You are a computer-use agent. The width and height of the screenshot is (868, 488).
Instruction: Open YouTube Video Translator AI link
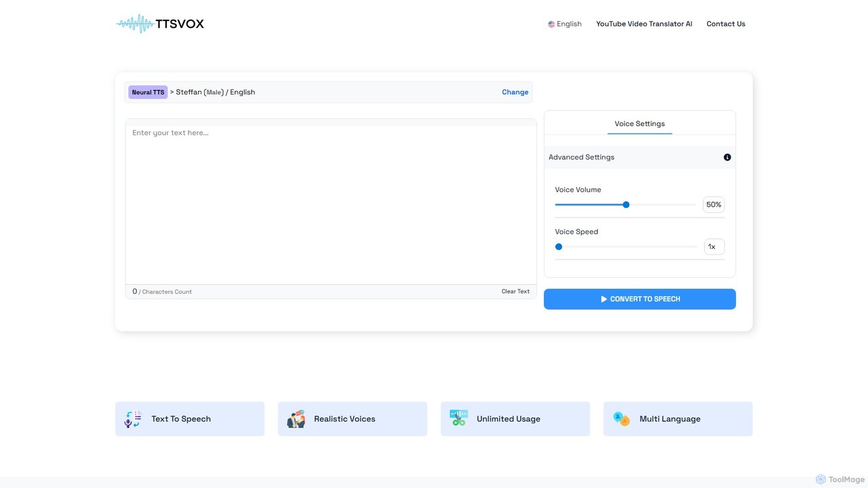[644, 24]
